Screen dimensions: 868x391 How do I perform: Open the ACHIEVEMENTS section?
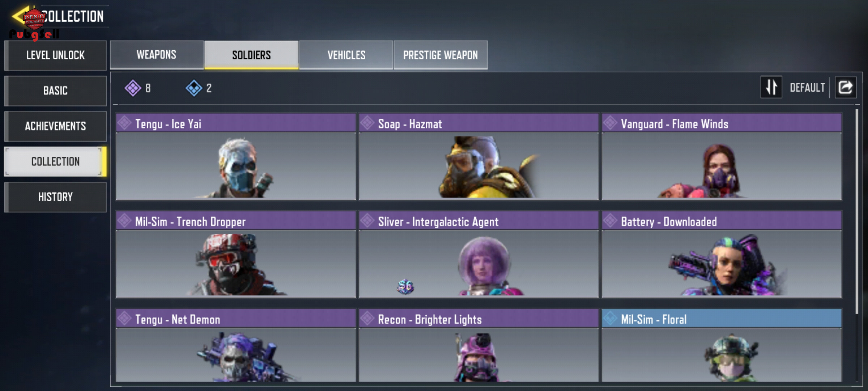[x=55, y=126]
